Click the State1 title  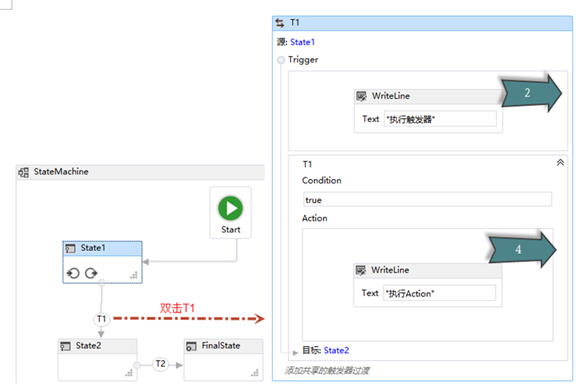click(93, 248)
